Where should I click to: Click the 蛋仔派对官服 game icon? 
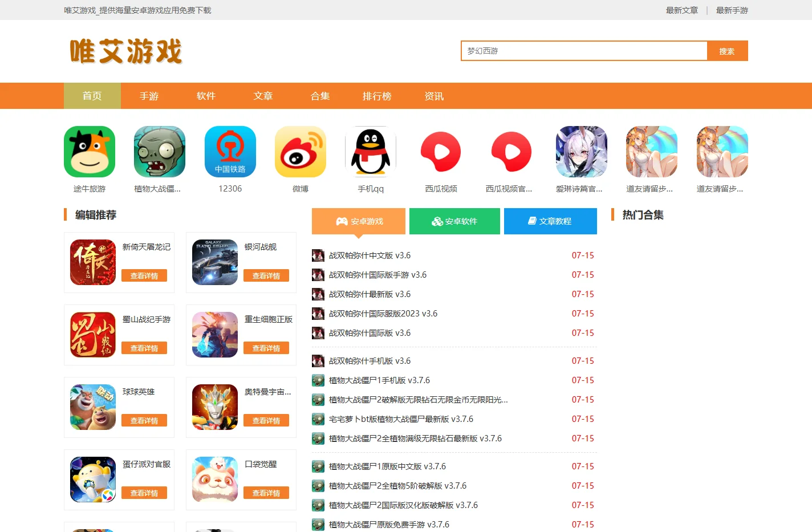[x=93, y=480]
